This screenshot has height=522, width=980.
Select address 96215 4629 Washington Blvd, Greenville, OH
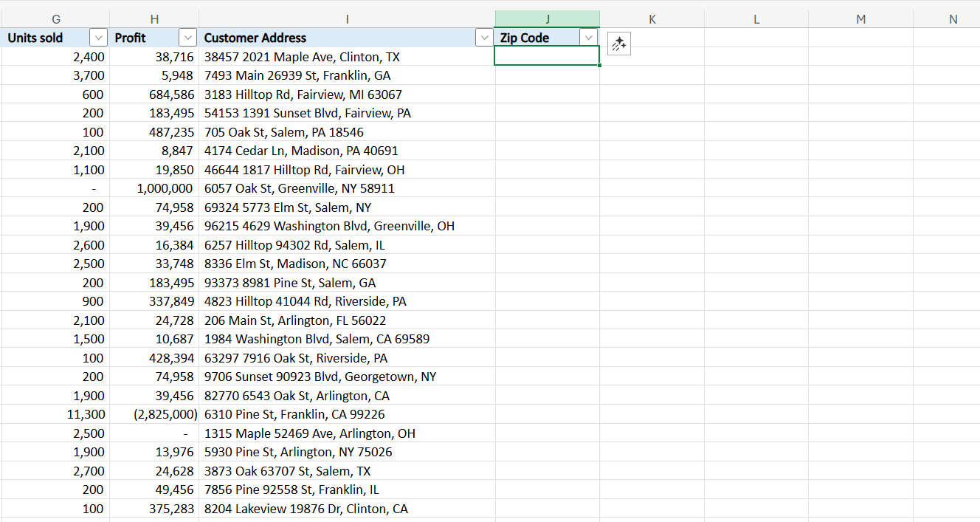coord(347,226)
